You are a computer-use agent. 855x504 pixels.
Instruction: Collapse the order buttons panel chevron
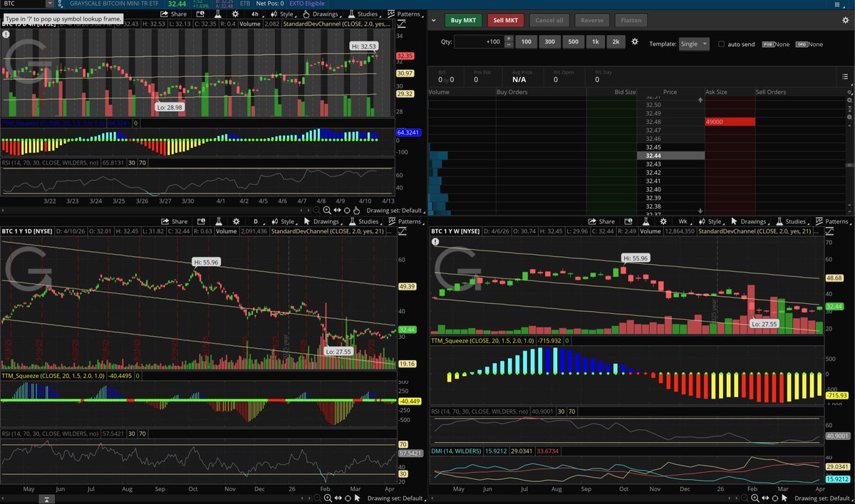(x=432, y=21)
